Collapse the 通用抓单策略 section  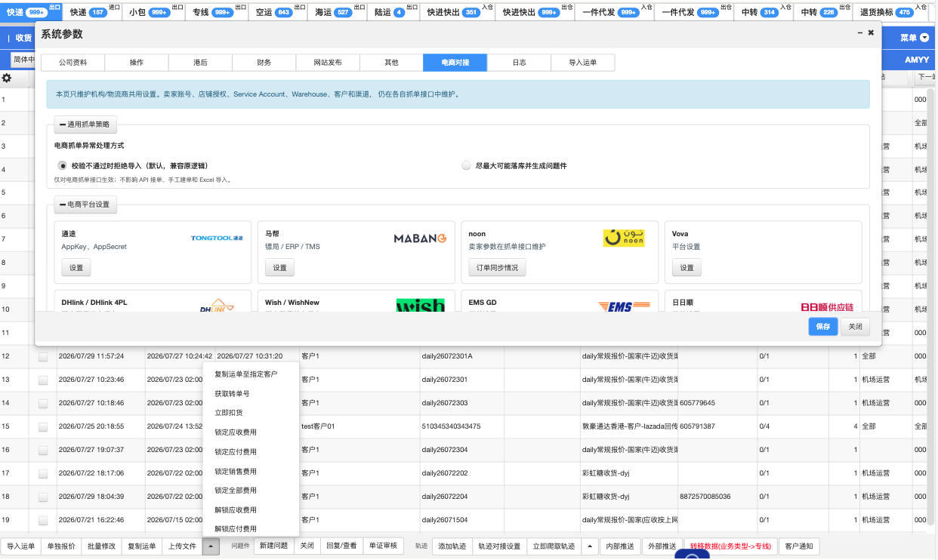pos(85,125)
